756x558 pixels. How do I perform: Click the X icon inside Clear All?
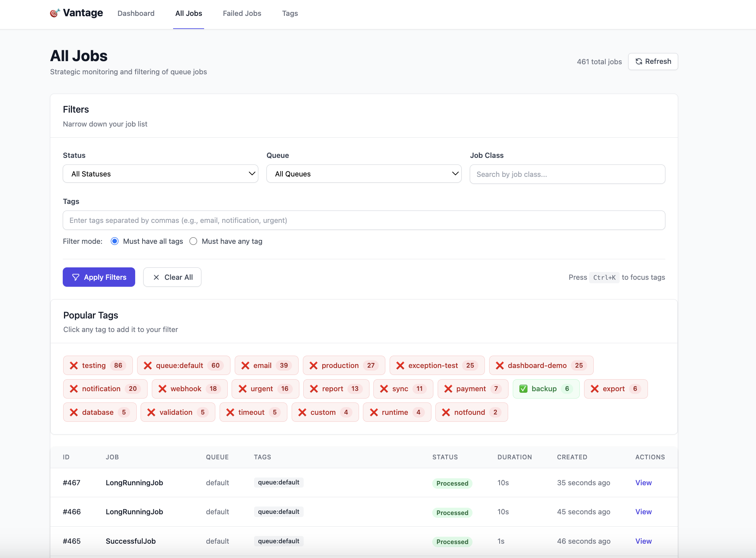tap(156, 277)
